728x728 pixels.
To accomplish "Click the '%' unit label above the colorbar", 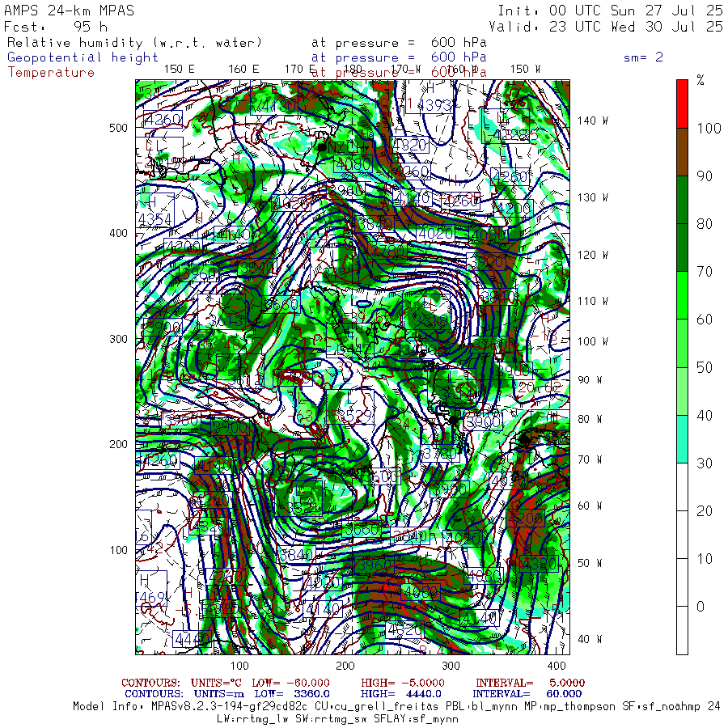I will coord(700,80).
